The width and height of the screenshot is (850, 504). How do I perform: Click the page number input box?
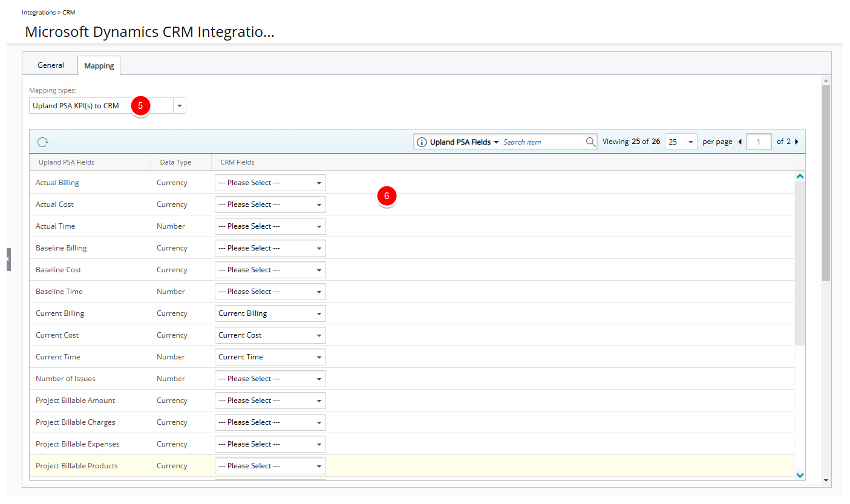[x=759, y=142]
